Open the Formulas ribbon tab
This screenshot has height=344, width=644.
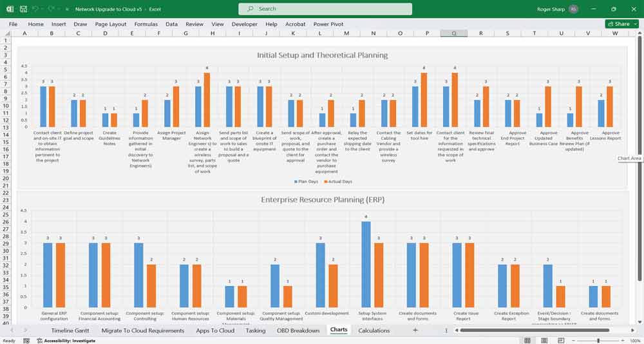pyautogui.click(x=146, y=24)
